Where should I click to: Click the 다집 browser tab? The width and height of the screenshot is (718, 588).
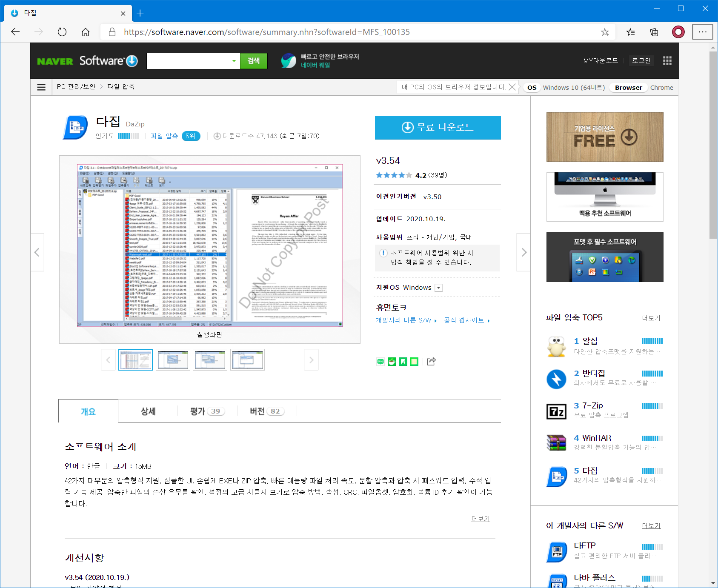tap(68, 13)
